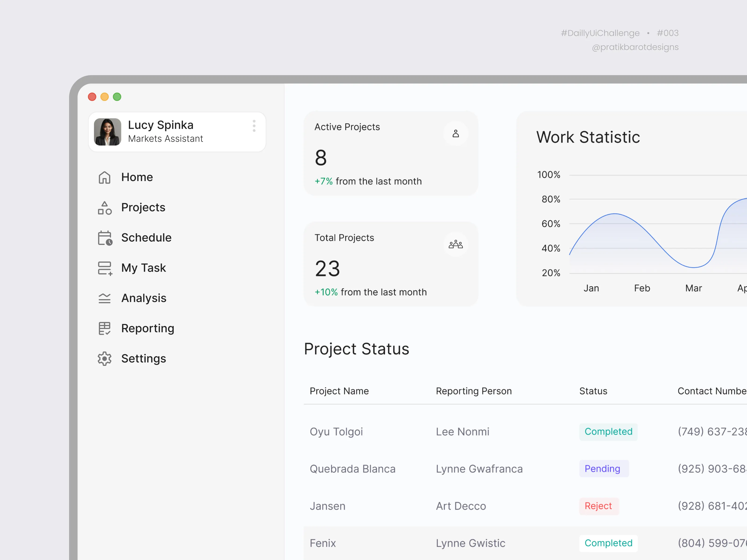Click the Status column header

[x=593, y=391]
